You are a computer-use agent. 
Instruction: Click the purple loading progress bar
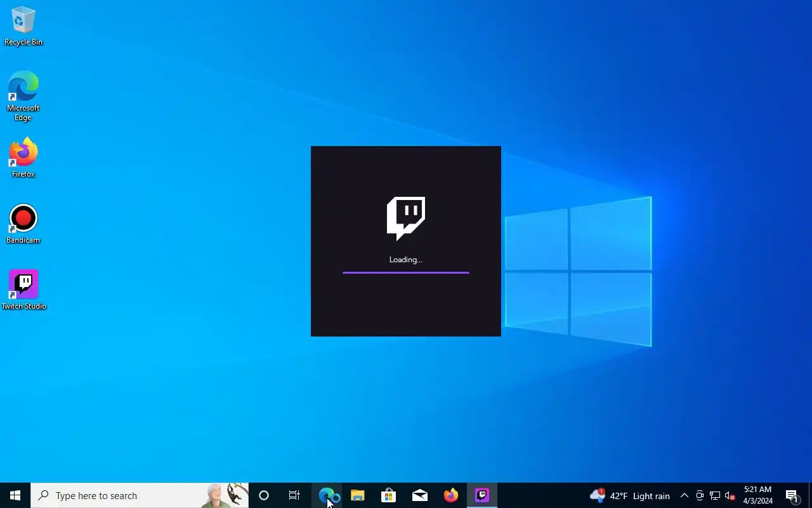click(406, 272)
